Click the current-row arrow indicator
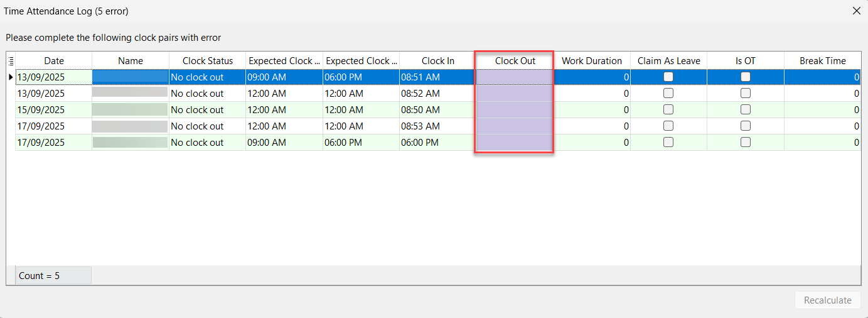This screenshot has height=318, width=868. coord(11,77)
